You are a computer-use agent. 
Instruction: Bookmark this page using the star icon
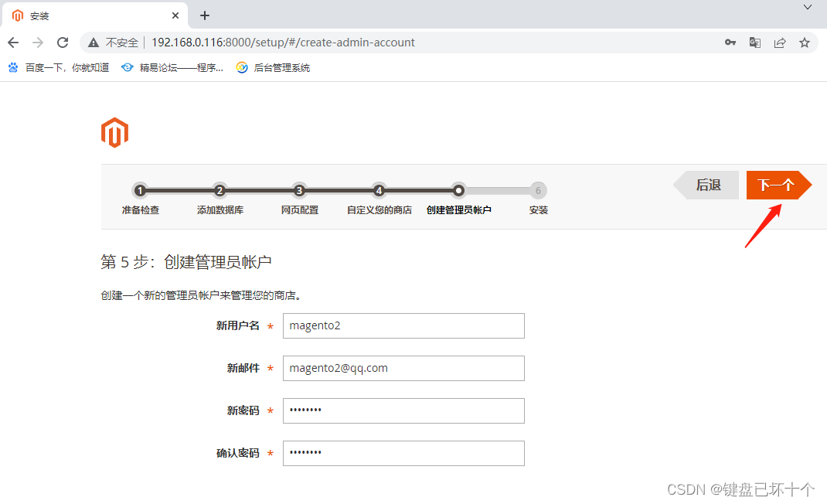tap(804, 43)
